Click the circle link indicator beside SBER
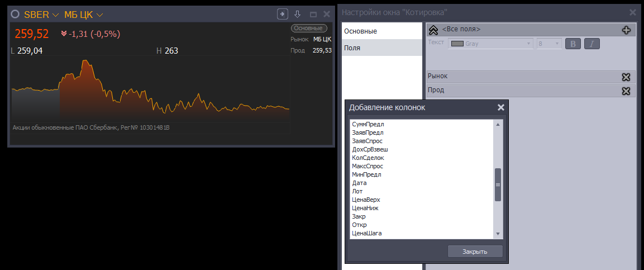The height and width of the screenshot is (270, 644). pos(16,15)
